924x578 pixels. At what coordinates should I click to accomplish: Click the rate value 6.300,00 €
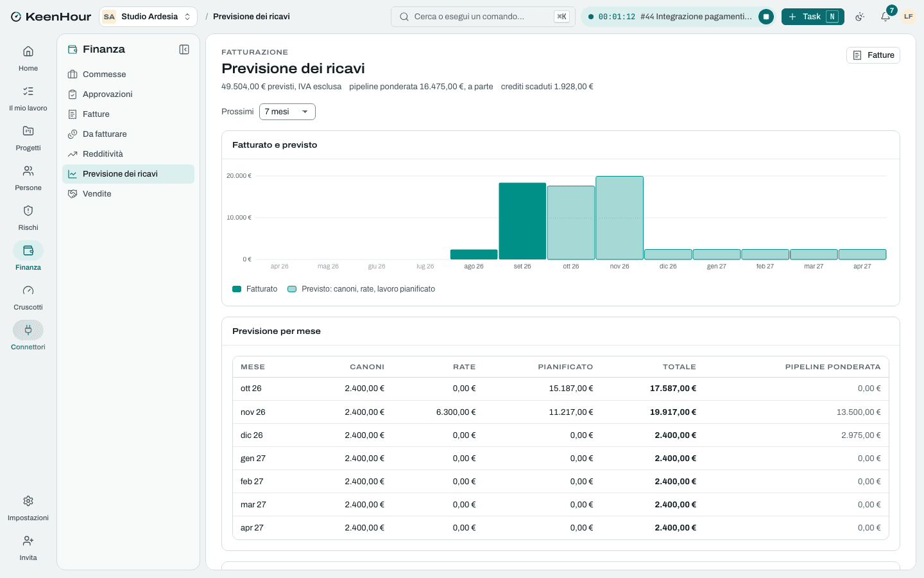click(x=456, y=412)
